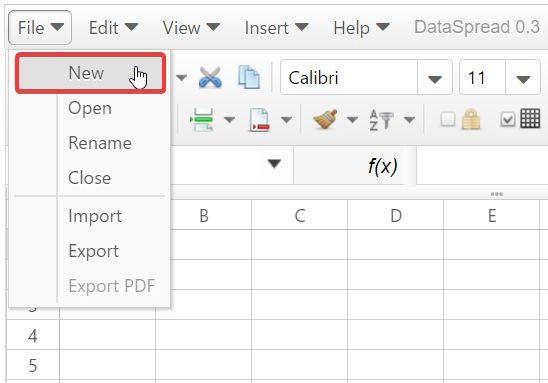Choose New from the File menu
Viewport: 548px width, 383px height.
click(x=91, y=73)
